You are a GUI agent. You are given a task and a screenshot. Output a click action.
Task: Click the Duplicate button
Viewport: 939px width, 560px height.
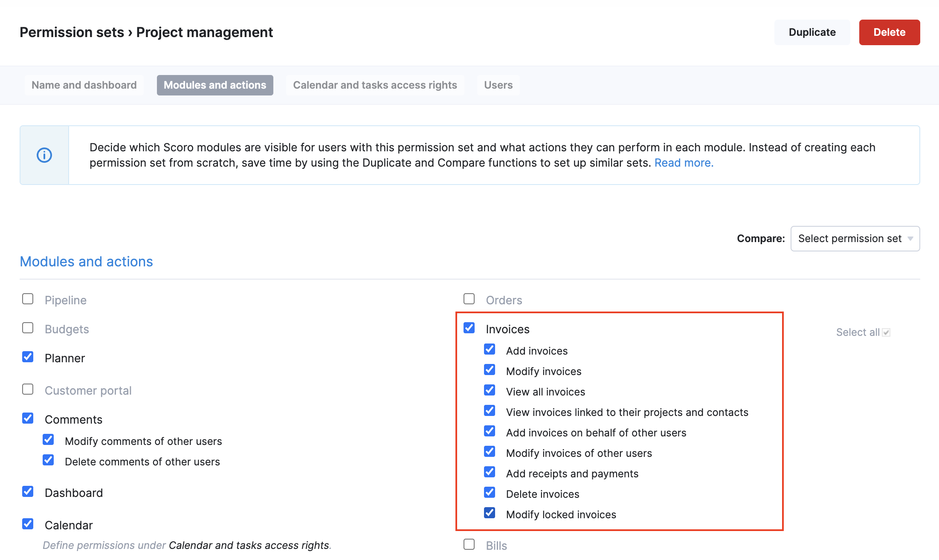(x=812, y=32)
